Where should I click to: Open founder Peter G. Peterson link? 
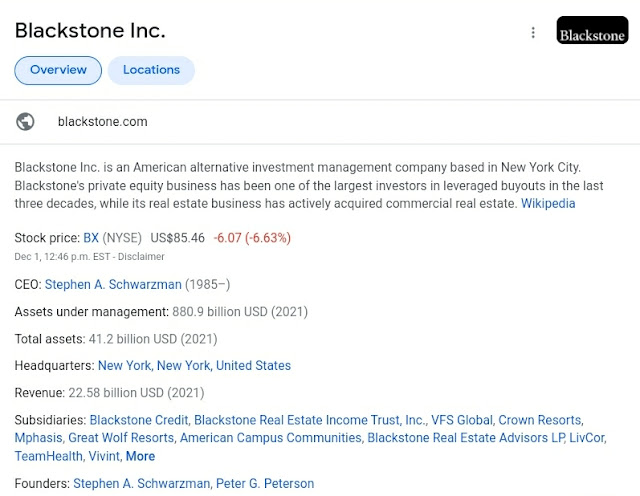coord(266,484)
